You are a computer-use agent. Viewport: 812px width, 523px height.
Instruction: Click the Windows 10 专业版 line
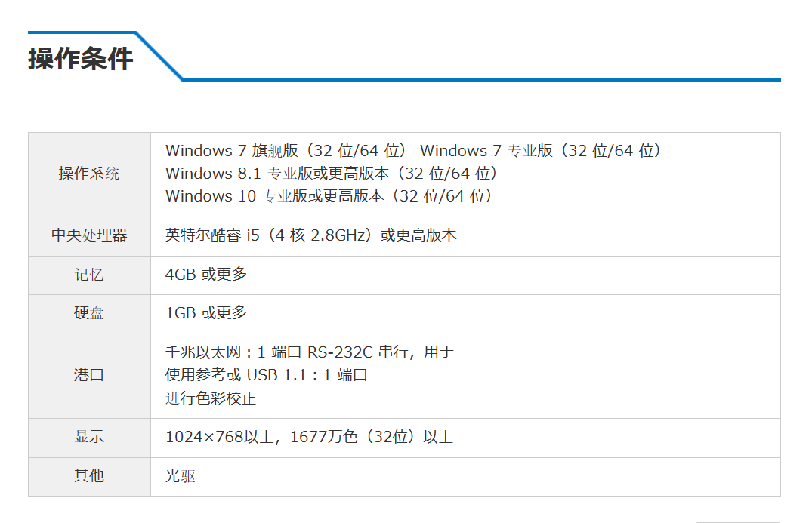point(329,196)
